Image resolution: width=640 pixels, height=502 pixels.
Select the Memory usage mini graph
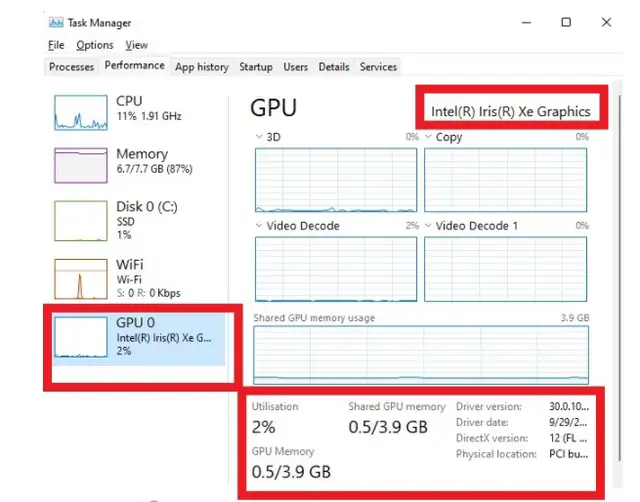click(81, 165)
